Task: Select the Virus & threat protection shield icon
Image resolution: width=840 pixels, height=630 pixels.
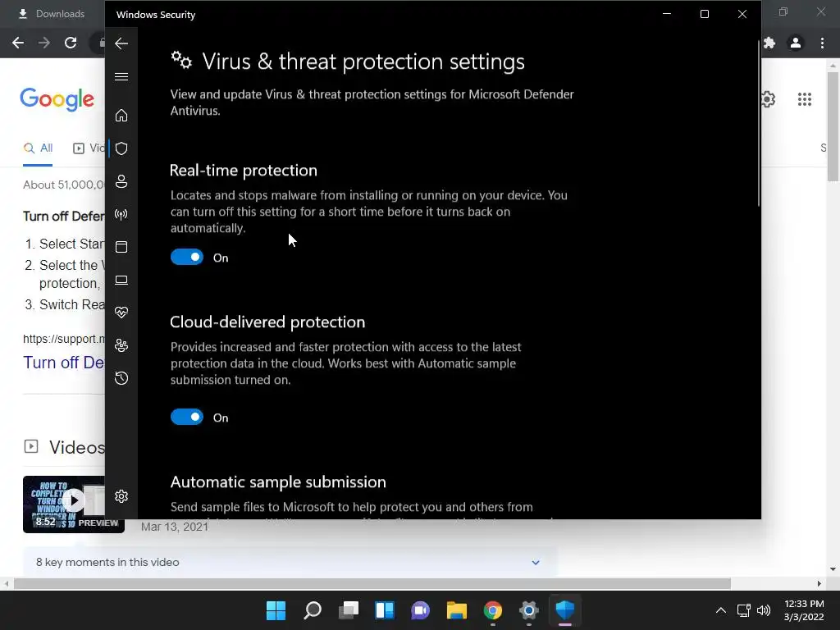Action: 121,148
